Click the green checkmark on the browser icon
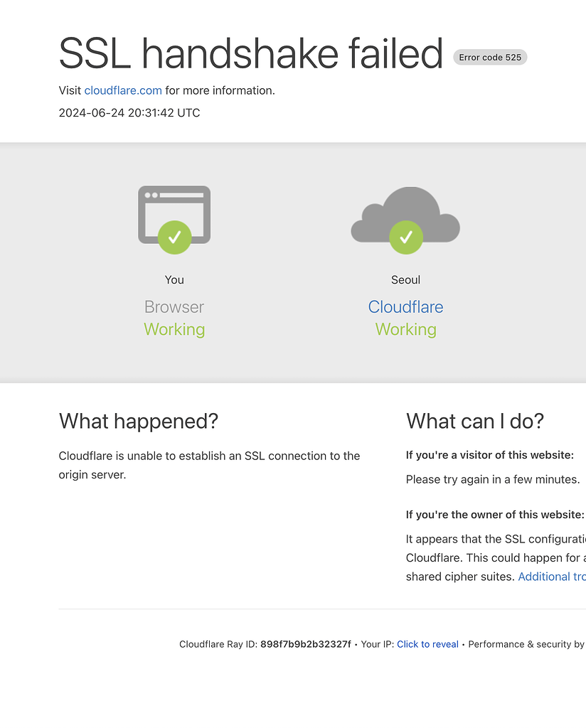 tap(174, 237)
